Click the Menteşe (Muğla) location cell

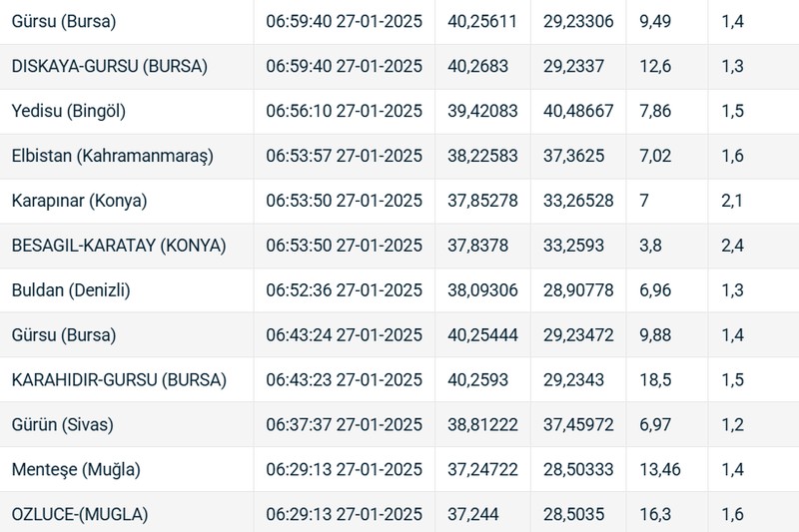[76, 469]
